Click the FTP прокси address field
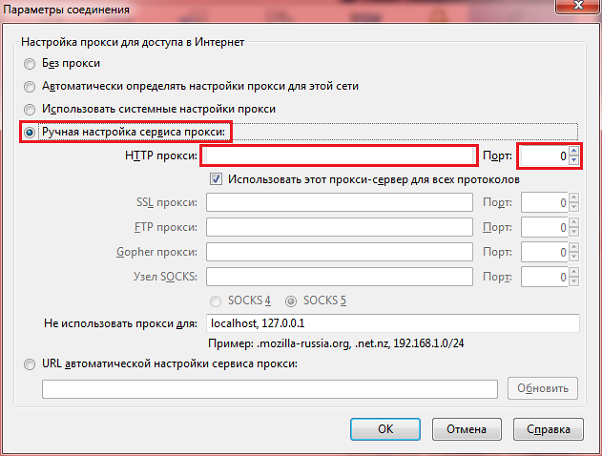This screenshot has height=456, width=602. pyautogui.click(x=339, y=227)
